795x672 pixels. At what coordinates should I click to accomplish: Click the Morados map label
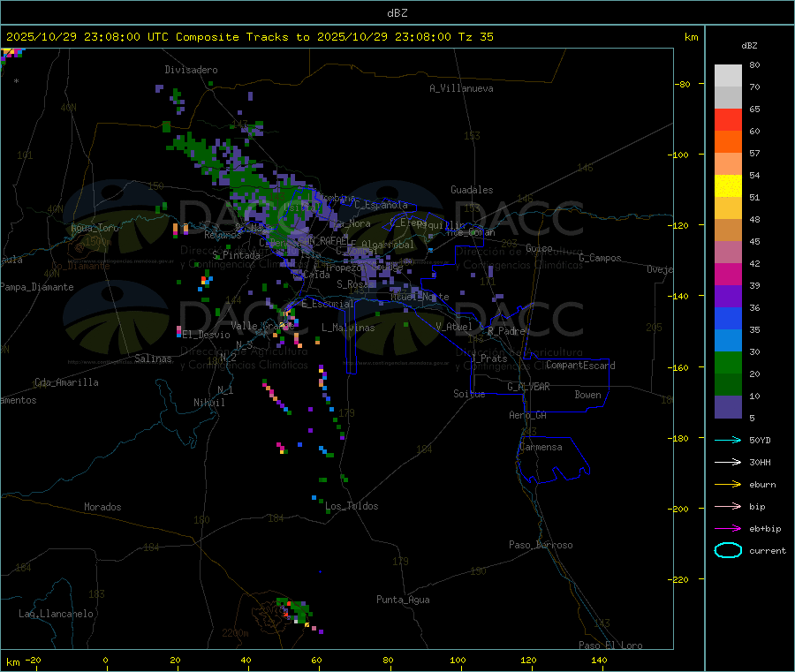pos(102,507)
